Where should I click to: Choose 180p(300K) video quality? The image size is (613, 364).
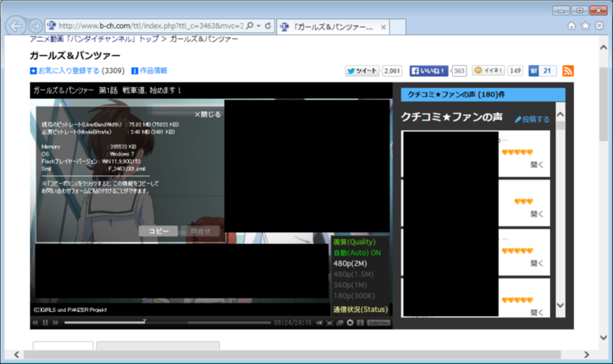[354, 296]
